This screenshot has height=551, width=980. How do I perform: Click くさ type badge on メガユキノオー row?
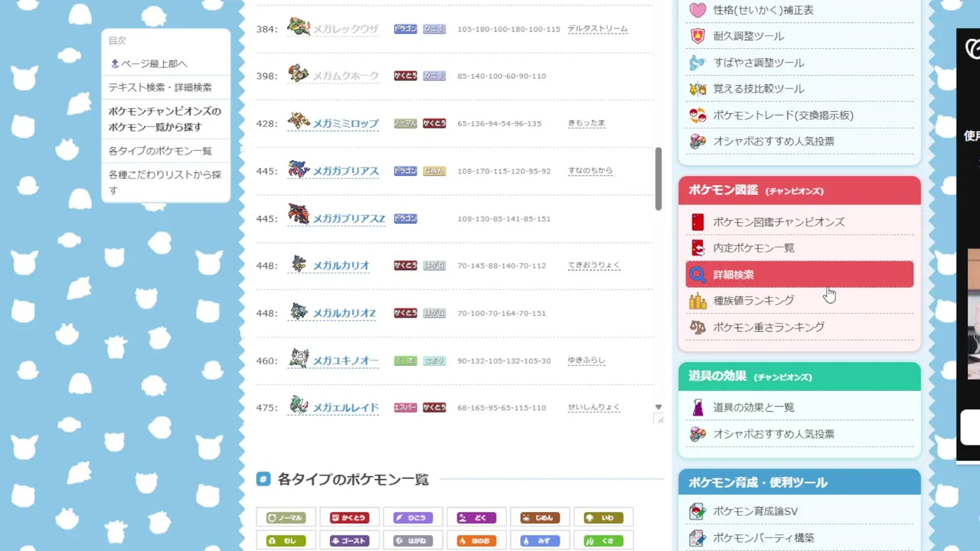tap(406, 360)
